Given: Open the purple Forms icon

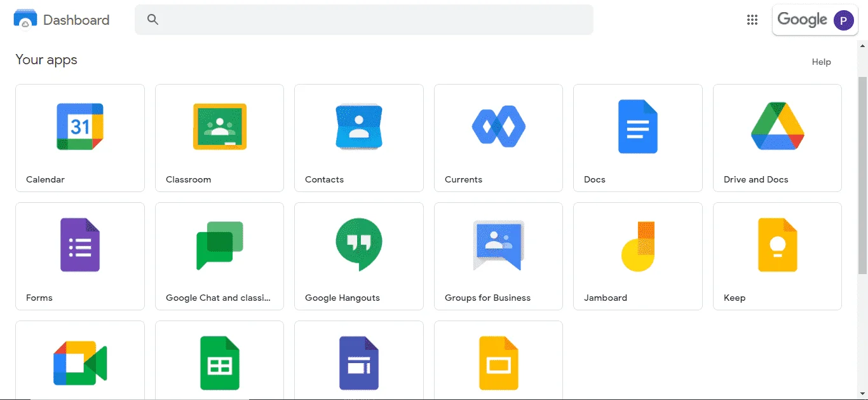Looking at the screenshot, I should (x=80, y=245).
